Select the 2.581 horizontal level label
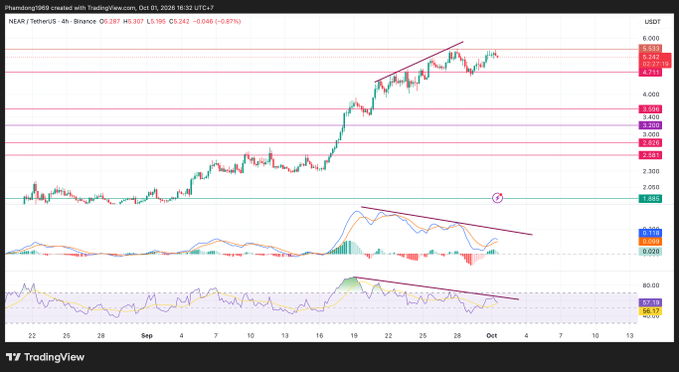The width and height of the screenshot is (679, 372). point(650,155)
